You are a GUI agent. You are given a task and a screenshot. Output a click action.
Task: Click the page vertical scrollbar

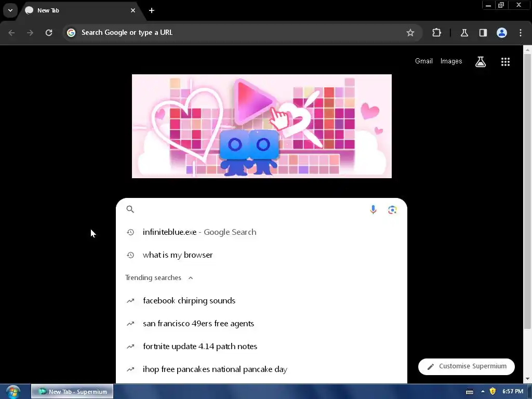click(x=527, y=192)
